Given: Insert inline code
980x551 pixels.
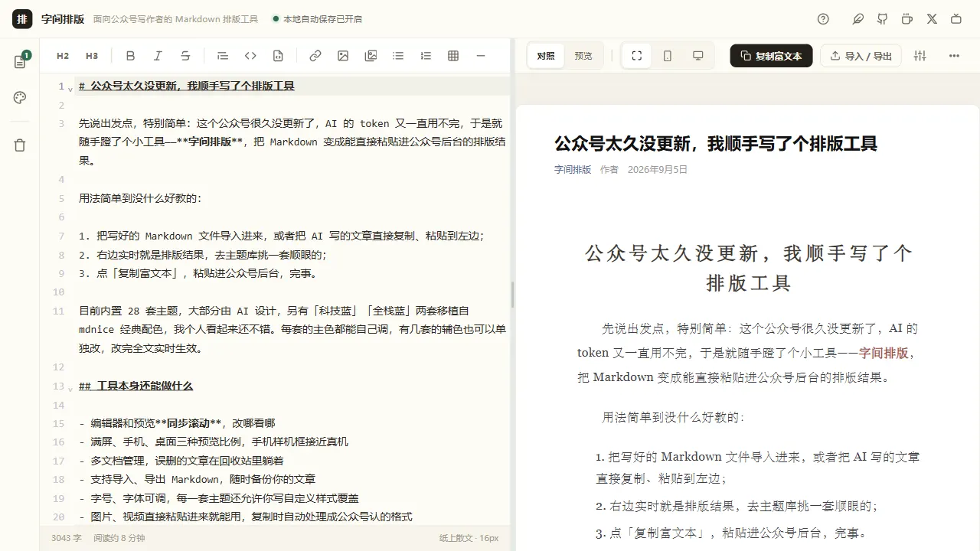Looking at the screenshot, I should pos(250,56).
